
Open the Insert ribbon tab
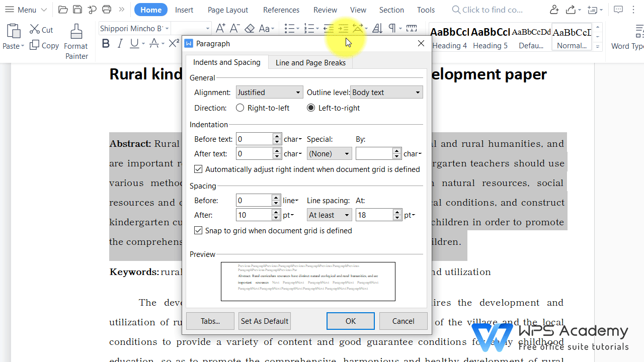coord(184,10)
